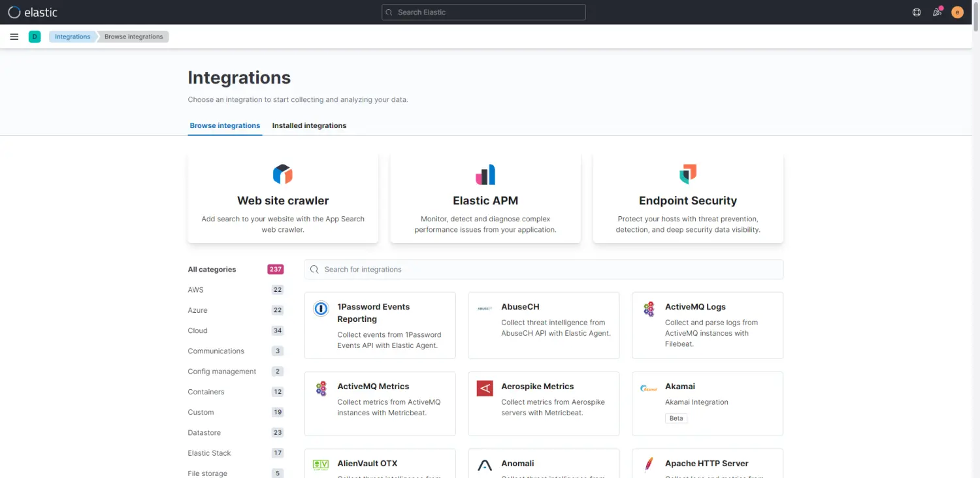Focus the Search Elastic field

tap(483, 12)
